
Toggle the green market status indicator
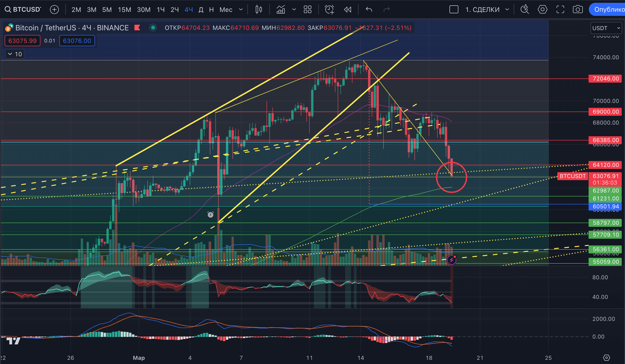tap(153, 28)
